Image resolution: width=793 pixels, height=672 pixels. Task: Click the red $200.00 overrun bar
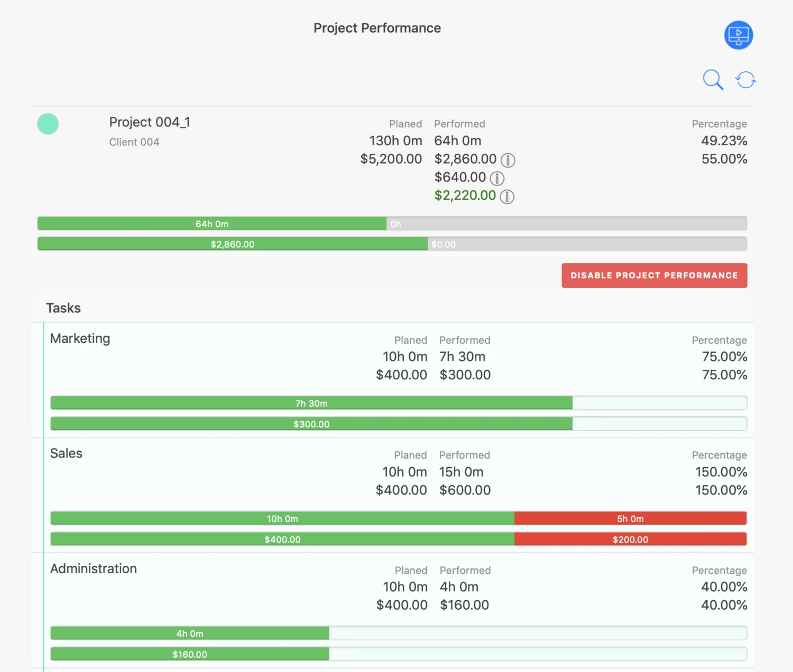coord(630,539)
